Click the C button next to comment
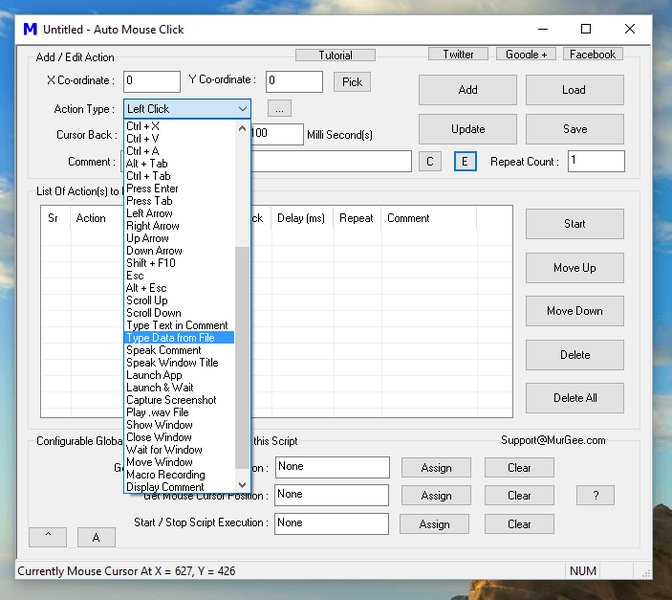The image size is (672, 600). pyautogui.click(x=430, y=161)
